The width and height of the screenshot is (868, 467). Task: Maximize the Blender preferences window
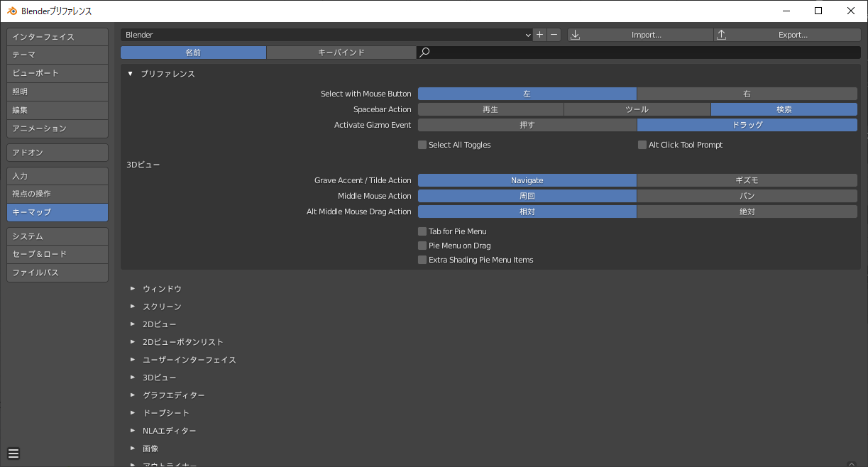click(x=818, y=11)
